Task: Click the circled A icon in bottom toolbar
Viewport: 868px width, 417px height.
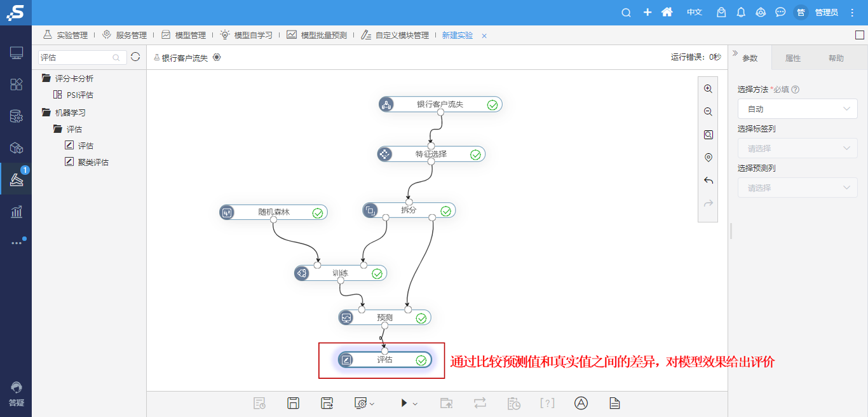Action: click(581, 403)
